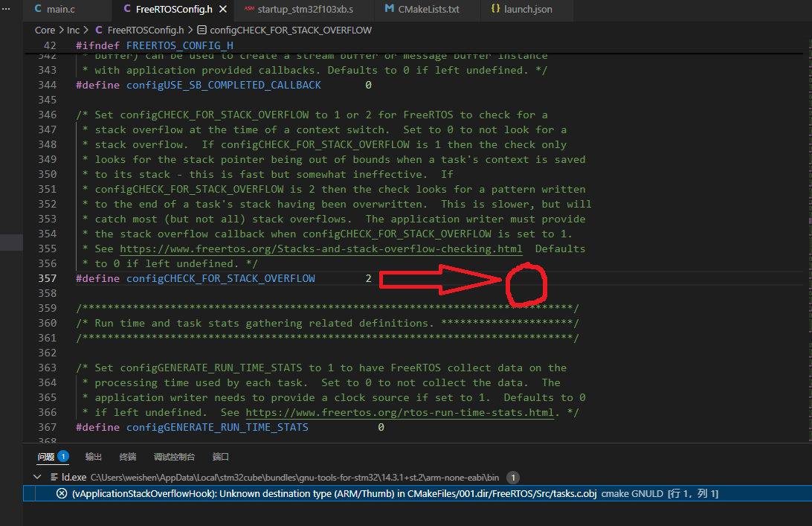
Task: Click the ASM icon on startup file tab
Action: coord(249,9)
